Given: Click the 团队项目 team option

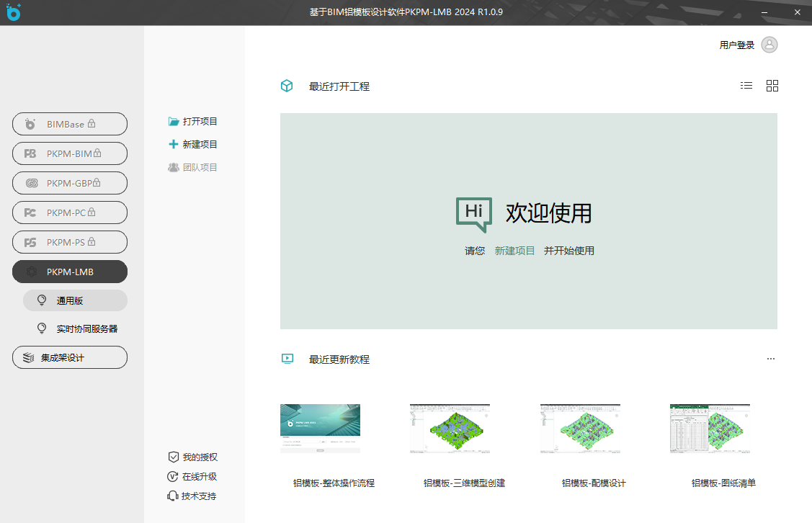Looking at the screenshot, I should 192,168.
